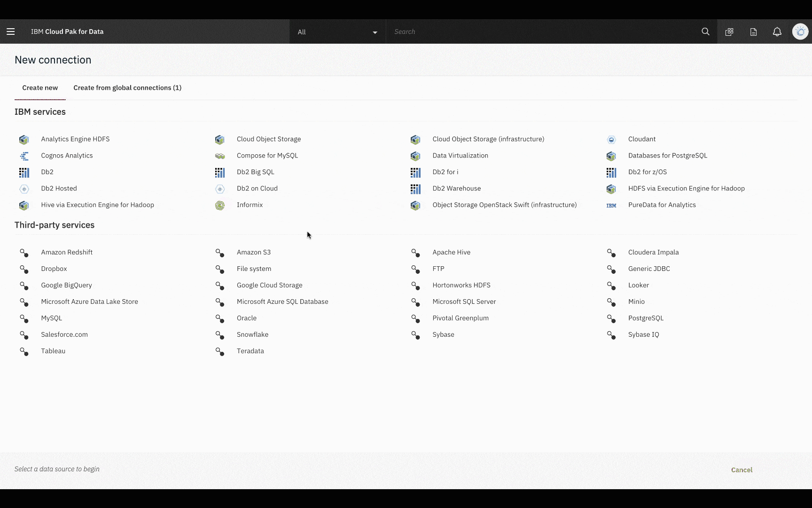Click the Cancel button

pyautogui.click(x=742, y=469)
